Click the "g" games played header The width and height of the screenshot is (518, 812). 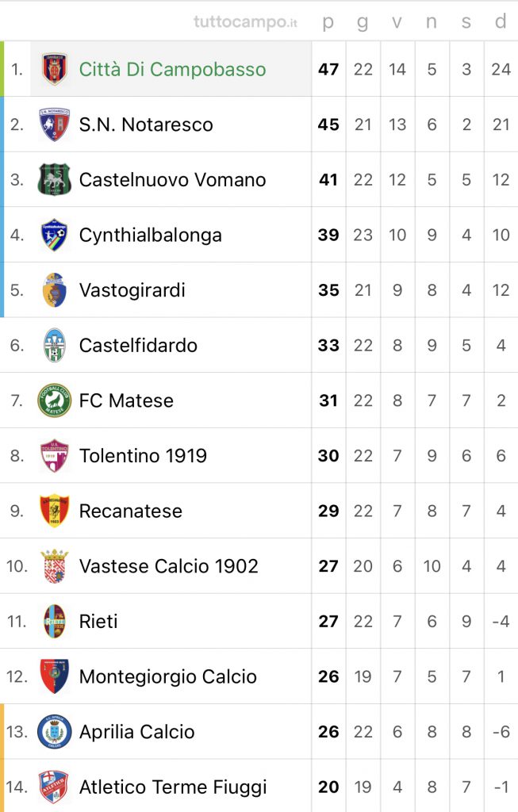[363, 22]
